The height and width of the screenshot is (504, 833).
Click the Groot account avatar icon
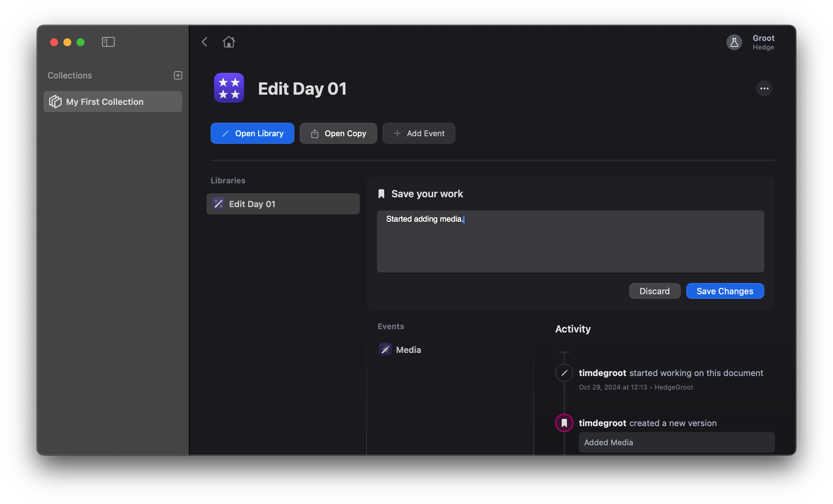(x=734, y=42)
